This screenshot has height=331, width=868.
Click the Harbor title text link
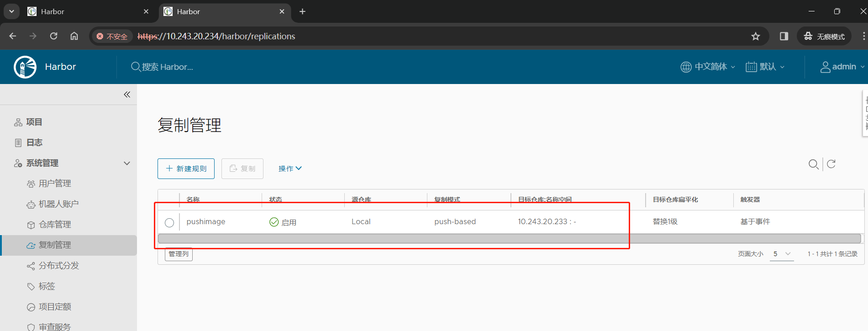point(60,67)
